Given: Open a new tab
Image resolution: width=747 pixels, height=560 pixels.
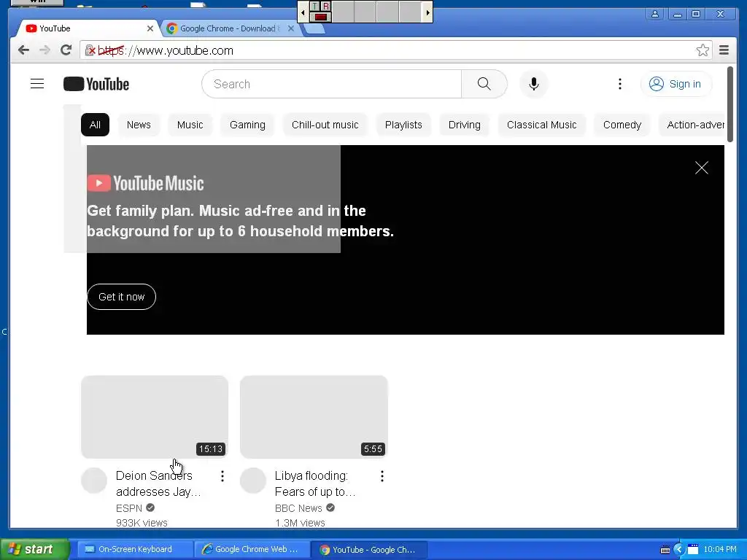Looking at the screenshot, I should [314, 29].
